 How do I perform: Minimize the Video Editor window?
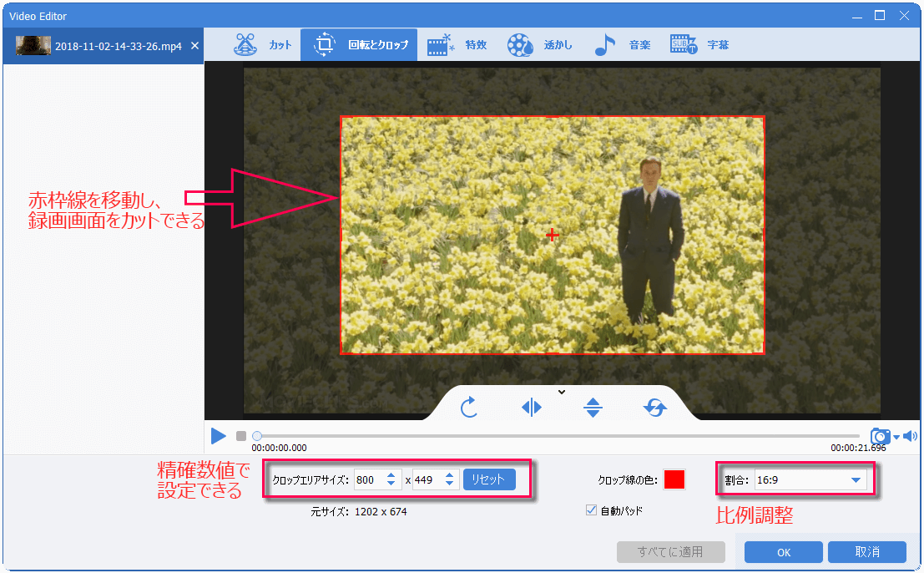(x=857, y=16)
